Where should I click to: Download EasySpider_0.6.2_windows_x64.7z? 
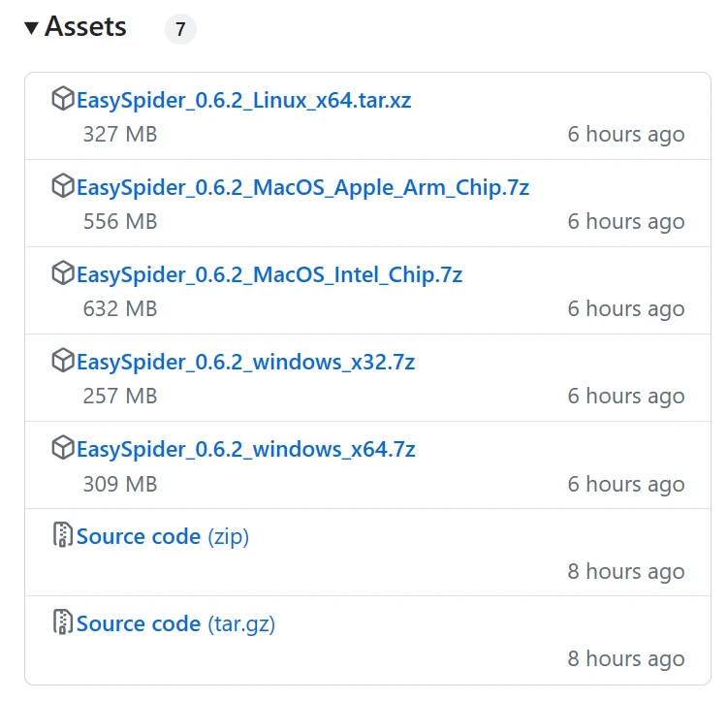pyautogui.click(x=245, y=449)
